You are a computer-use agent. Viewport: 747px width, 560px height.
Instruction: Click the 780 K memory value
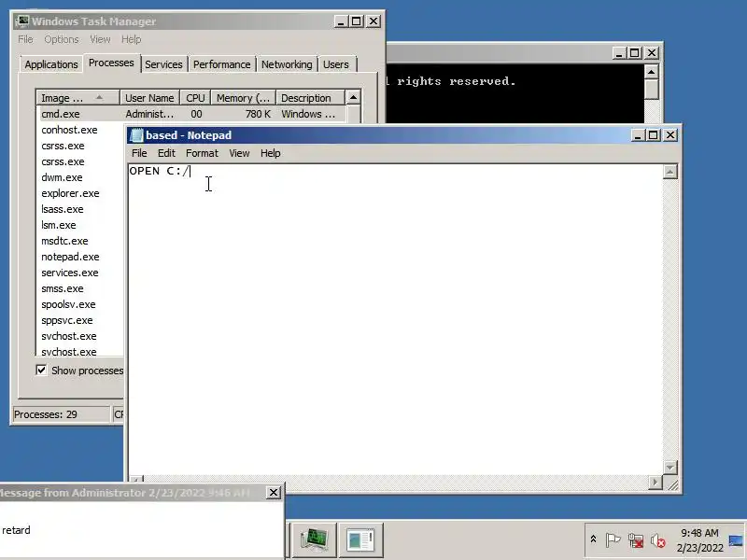click(x=259, y=114)
